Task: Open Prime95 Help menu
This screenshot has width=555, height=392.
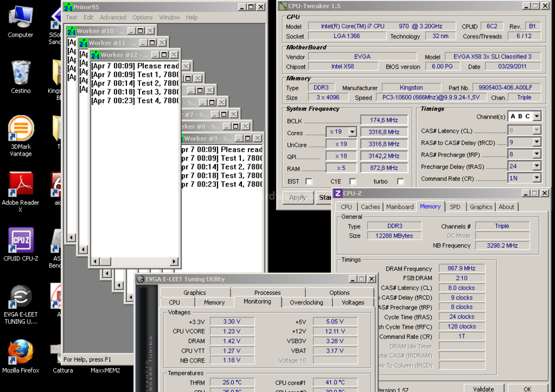Action: point(192,17)
